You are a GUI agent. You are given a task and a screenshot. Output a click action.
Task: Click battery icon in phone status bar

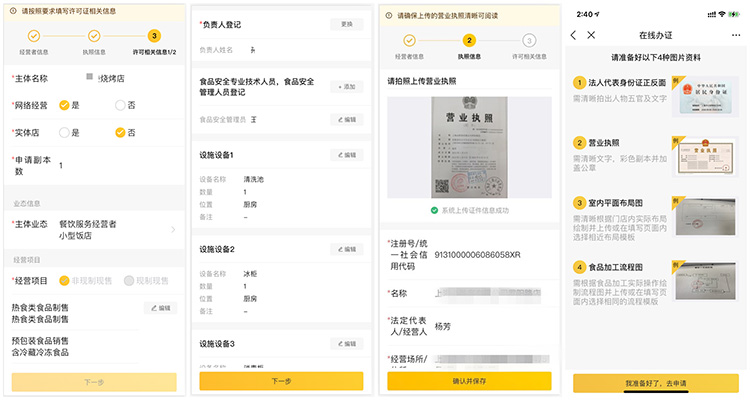tap(733, 15)
